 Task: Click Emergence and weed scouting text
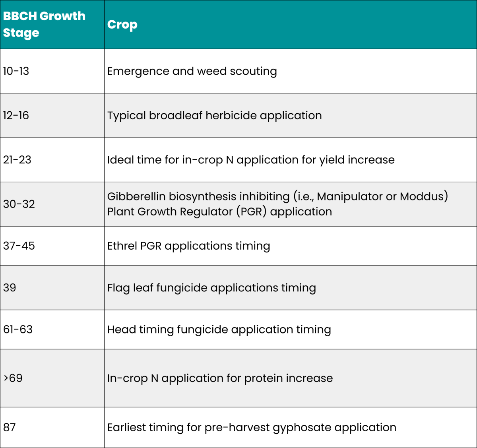(192, 72)
